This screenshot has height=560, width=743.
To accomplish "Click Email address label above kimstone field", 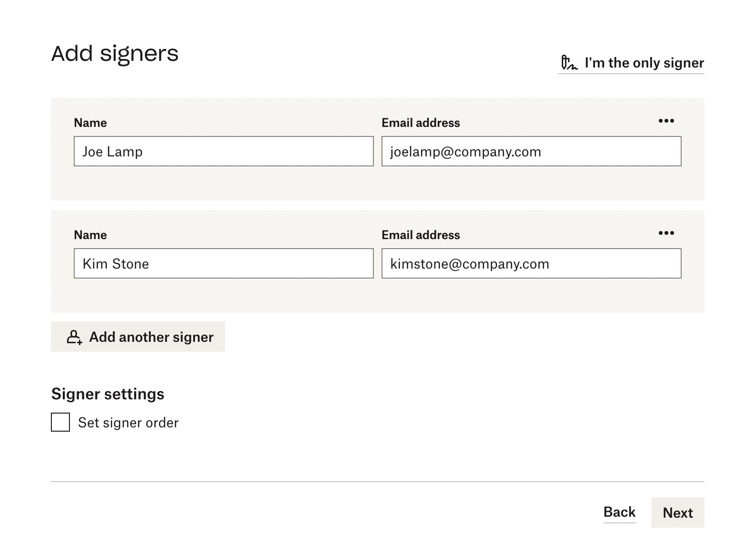I will (420, 235).
